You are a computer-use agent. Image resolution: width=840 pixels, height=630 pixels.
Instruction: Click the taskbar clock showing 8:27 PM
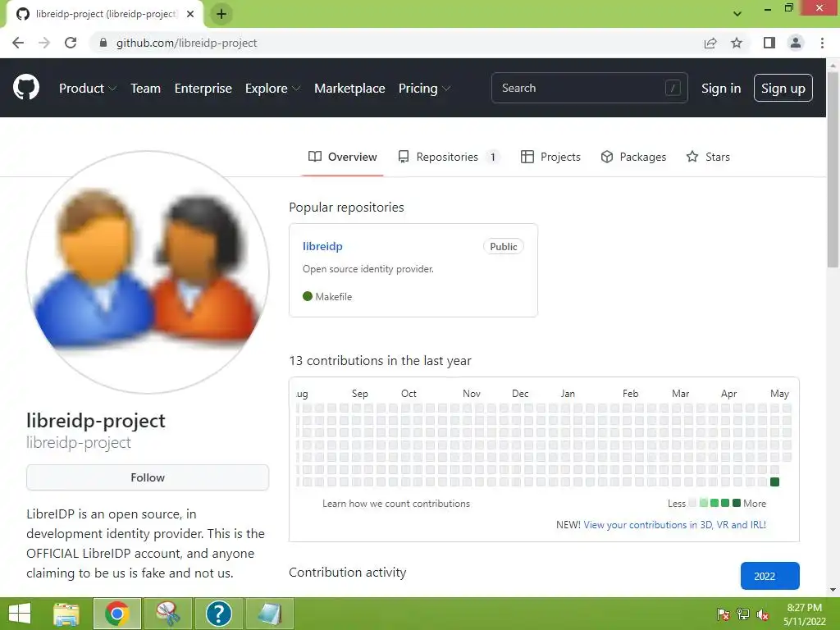coord(804,614)
